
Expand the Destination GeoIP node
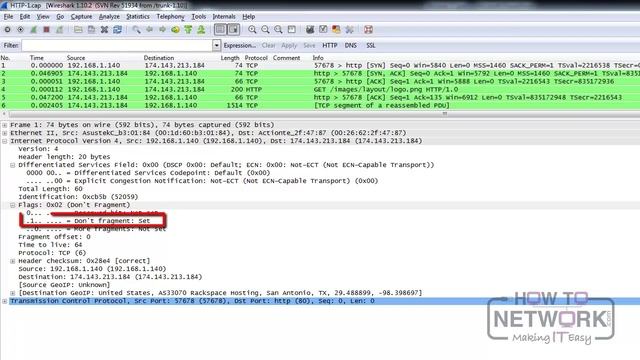(x=13, y=293)
